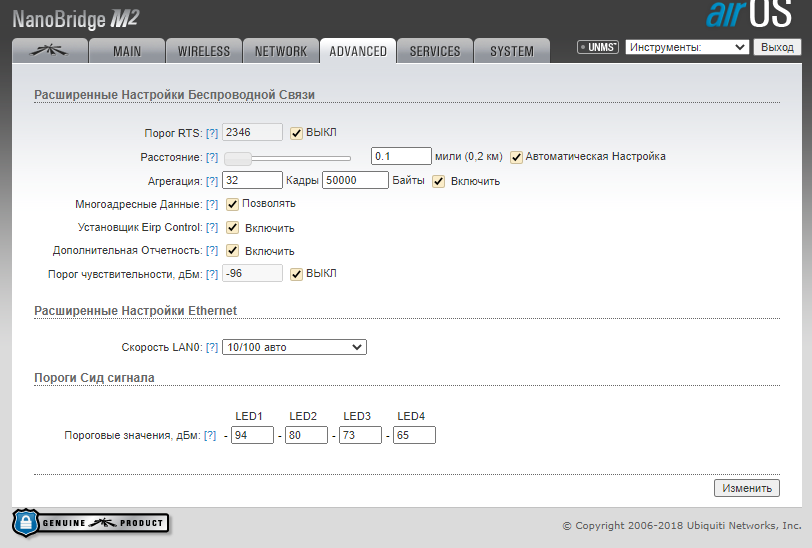Disable the Многоадресные Данные Позволять checkbox
This screenshot has width=812, height=548.
coord(232,204)
